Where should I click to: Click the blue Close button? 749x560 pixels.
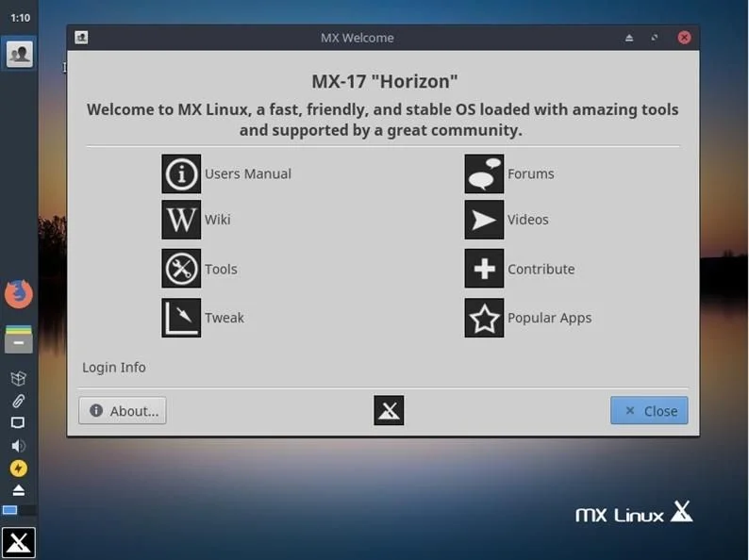649,410
